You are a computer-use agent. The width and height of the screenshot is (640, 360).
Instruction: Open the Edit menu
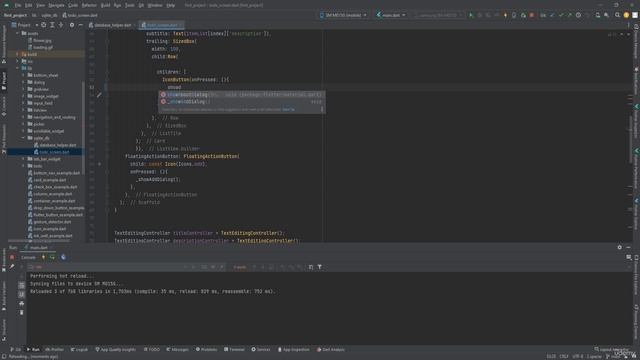[x=29, y=5]
